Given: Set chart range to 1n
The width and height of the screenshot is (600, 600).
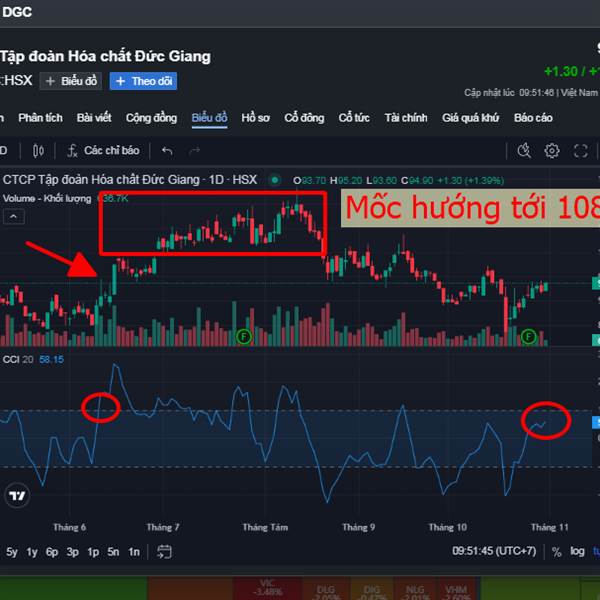Looking at the screenshot, I should [134, 552].
